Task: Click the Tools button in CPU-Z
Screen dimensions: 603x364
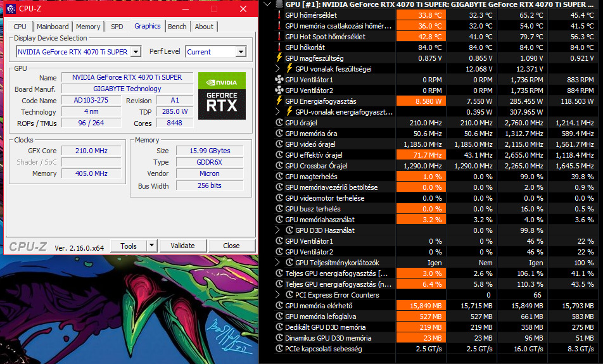Action: [x=129, y=246]
